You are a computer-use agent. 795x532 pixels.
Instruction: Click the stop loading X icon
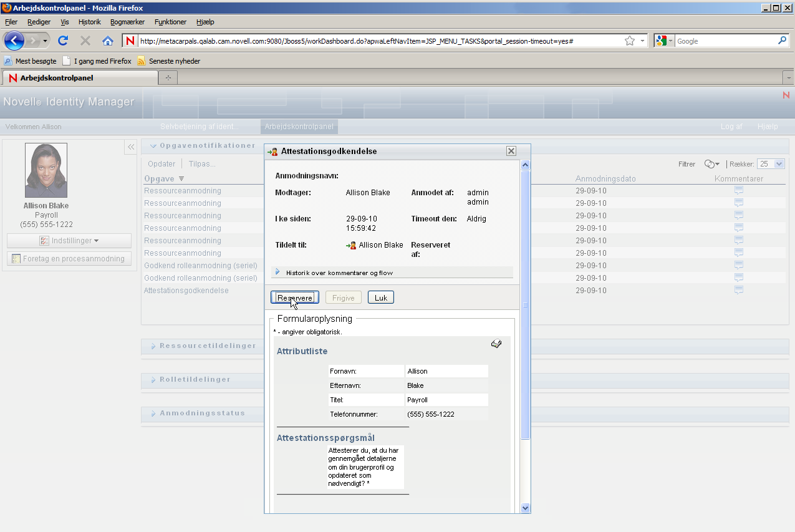pos(85,41)
